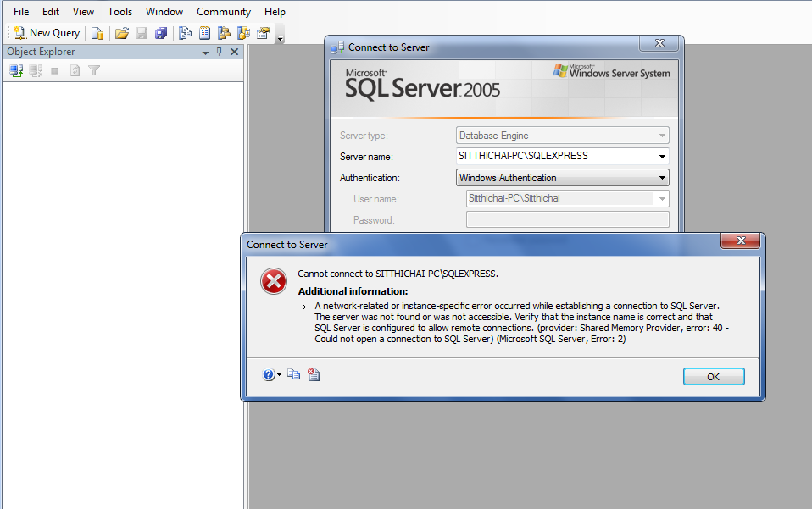
Task: Click the copy message text icon
Action: point(293,374)
